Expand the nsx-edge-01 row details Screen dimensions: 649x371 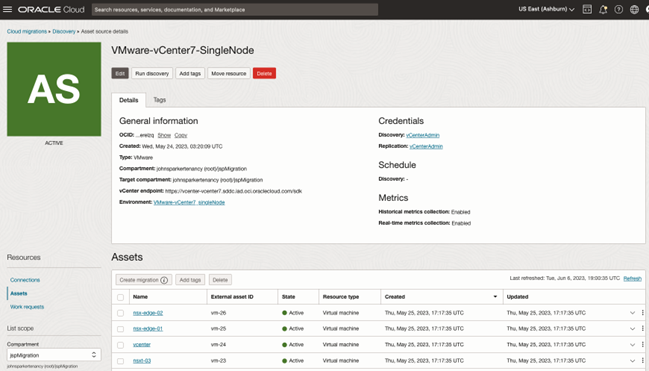coord(632,328)
